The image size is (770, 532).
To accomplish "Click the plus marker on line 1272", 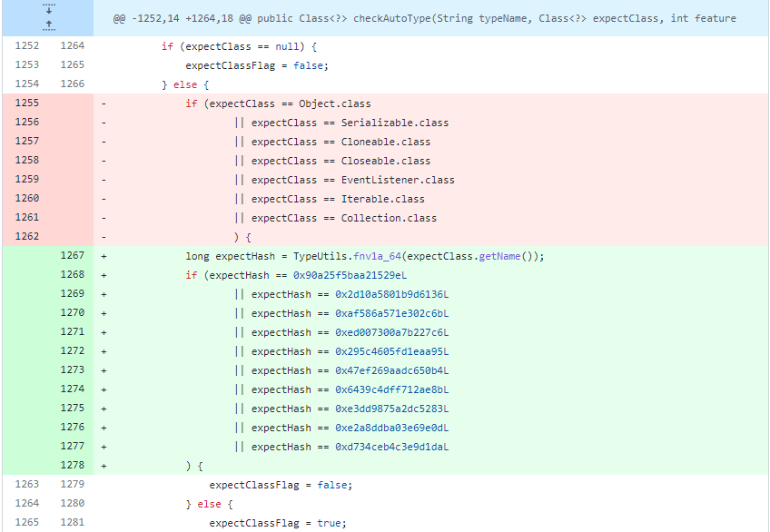I will point(104,351).
